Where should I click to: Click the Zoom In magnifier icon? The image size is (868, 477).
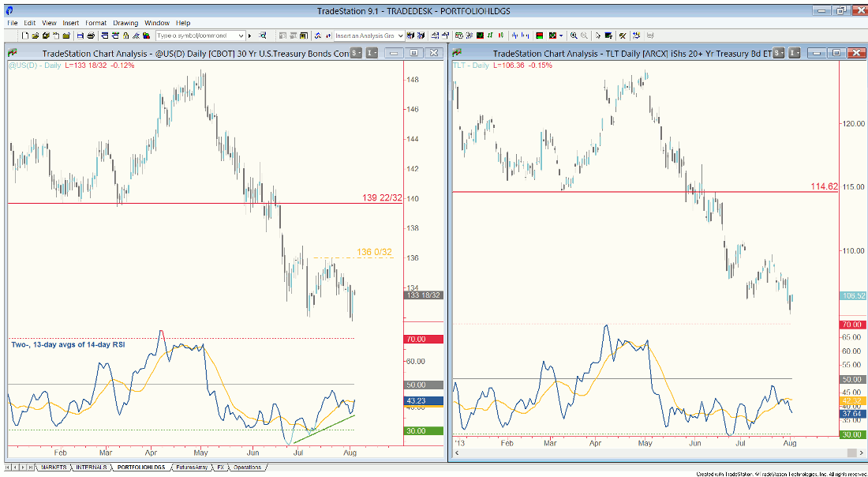pyautogui.click(x=574, y=36)
